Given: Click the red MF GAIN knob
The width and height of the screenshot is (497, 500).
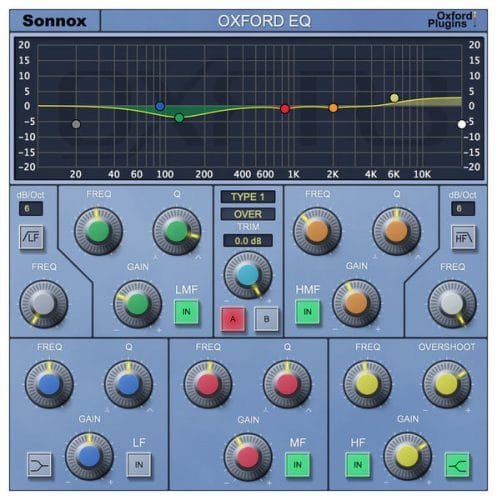Looking at the screenshot, I should click(x=248, y=457).
